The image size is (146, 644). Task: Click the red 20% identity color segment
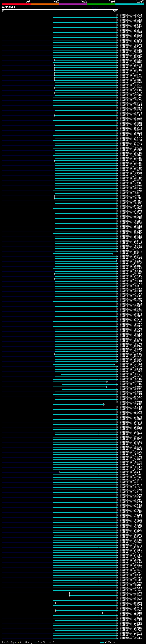point(16,4)
